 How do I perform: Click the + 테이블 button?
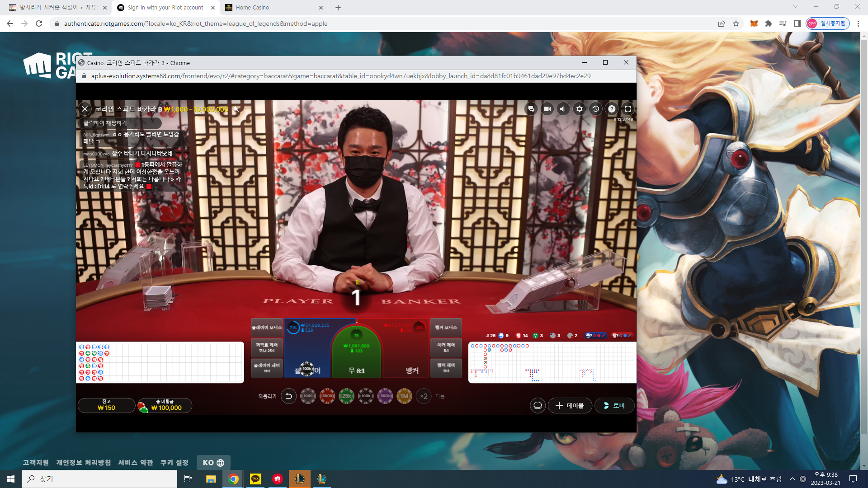[570, 406]
